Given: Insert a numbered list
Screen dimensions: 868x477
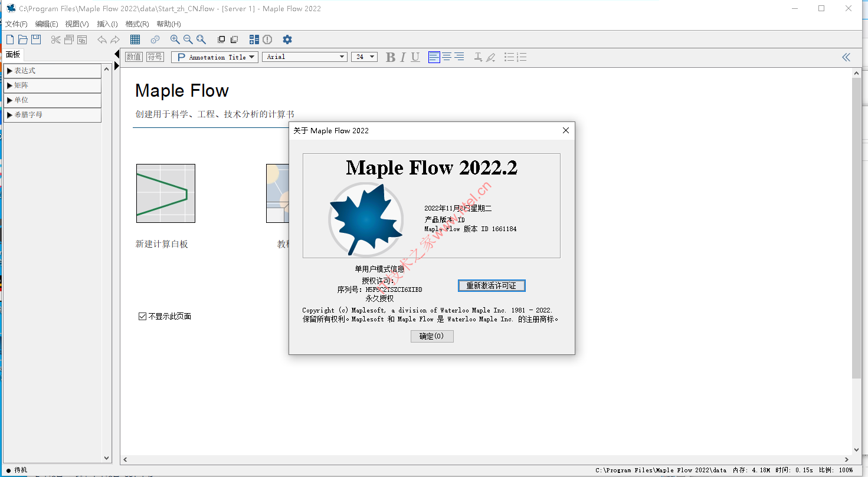Looking at the screenshot, I should tap(522, 57).
